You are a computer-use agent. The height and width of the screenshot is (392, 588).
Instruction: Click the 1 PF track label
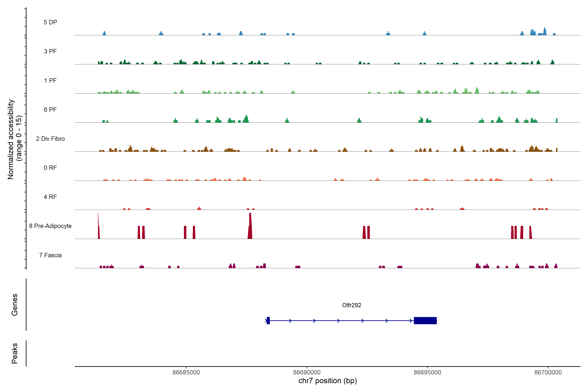tap(50, 81)
